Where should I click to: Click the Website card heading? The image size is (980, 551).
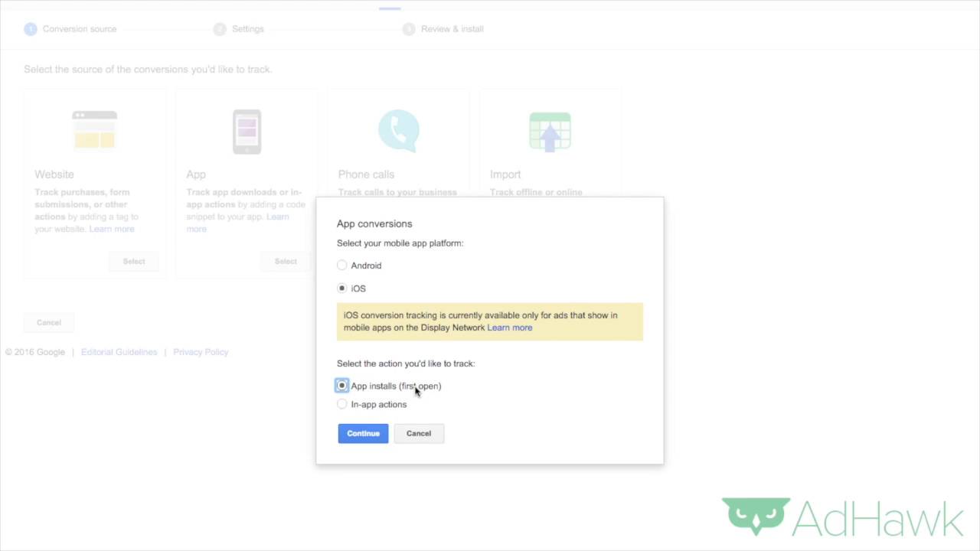[x=54, y=174]
